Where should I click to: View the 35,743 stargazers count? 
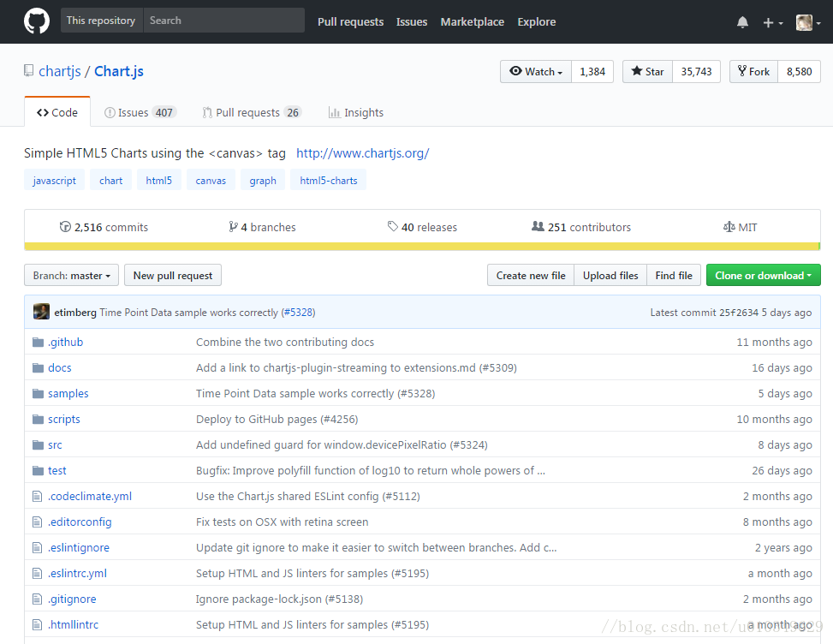click(697, 72)
